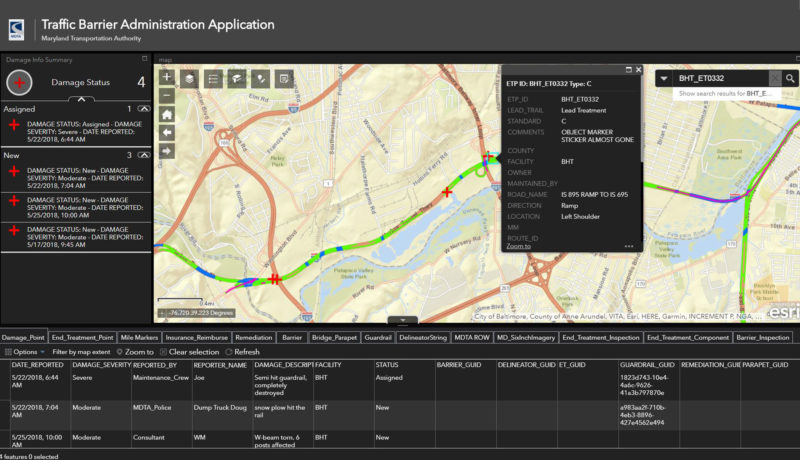Click Zoom to in table toolbar
The height and width of the screenshot is (460, 800).
click(135, 352)
